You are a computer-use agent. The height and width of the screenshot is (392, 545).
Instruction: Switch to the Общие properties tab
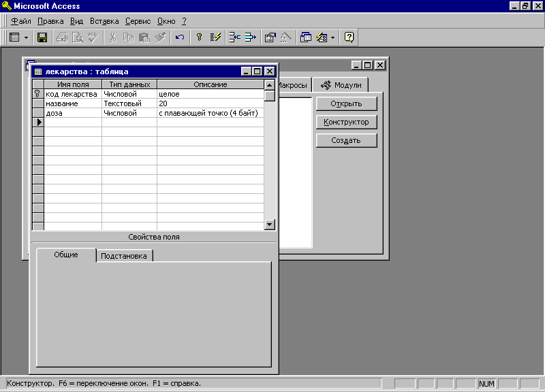tap(66, 255)
